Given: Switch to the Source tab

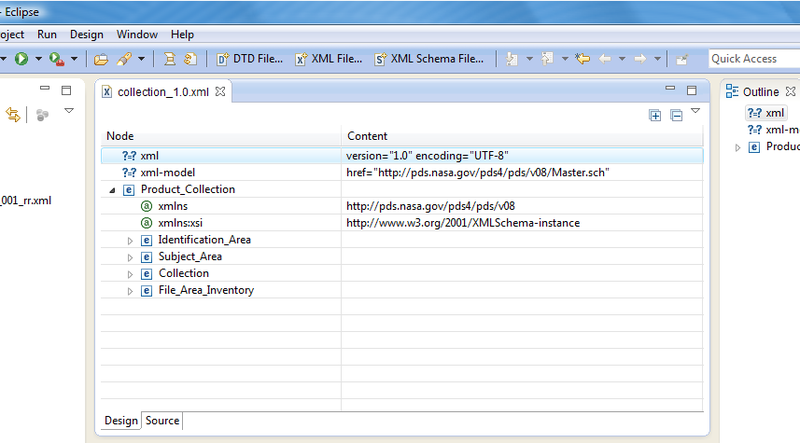Looking at the screenshot, I should pos(162,421).
